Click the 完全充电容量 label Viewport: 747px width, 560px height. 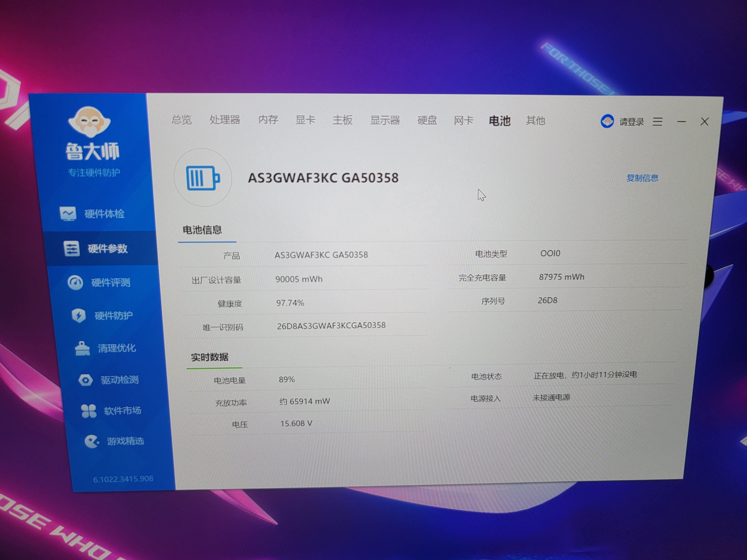point(482,278)
